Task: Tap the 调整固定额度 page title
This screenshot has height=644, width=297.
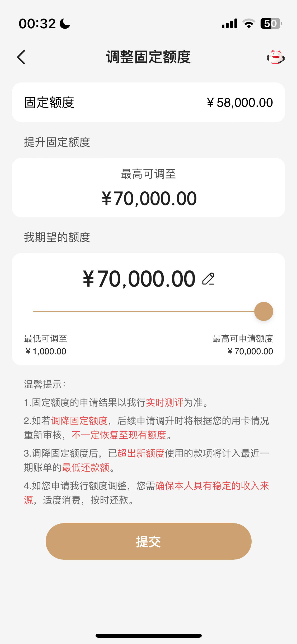Action: click(x=148, y=57)
